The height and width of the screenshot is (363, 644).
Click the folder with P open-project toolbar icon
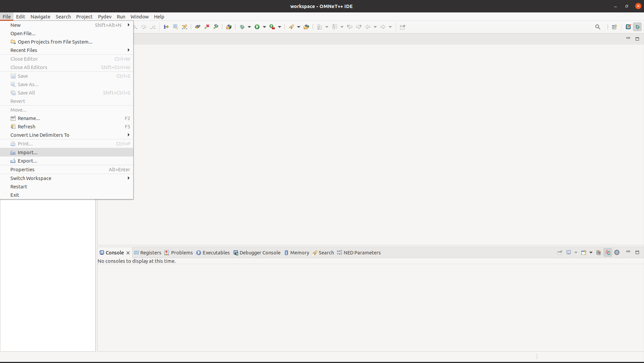229,27
